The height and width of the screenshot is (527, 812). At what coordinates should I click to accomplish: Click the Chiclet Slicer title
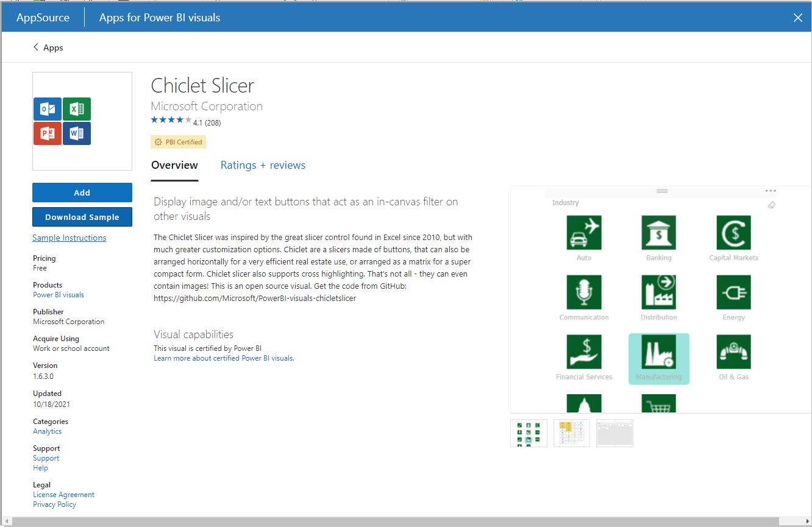click(x=202, y=85)
